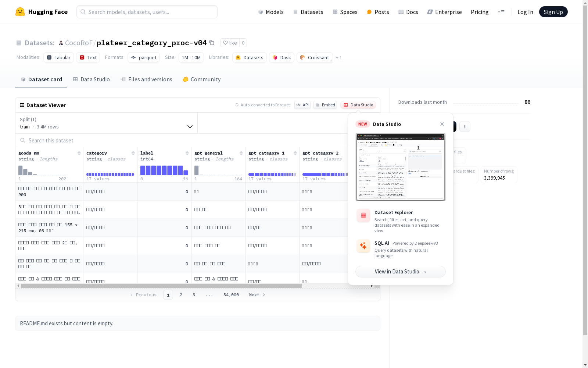Click the SQL AI sparkle icon
Image resolution: width=588 pixels, height=368 pixels.
[363, 246]
